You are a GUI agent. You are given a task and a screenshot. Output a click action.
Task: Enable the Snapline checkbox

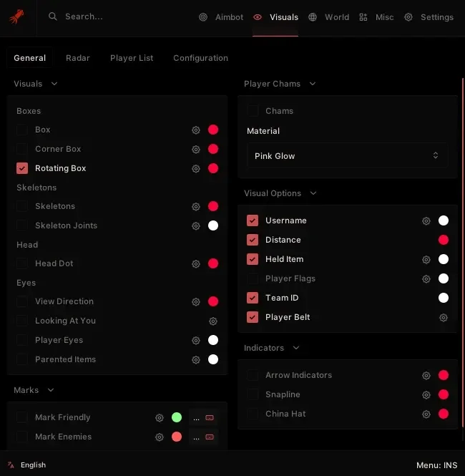(253, 394)
